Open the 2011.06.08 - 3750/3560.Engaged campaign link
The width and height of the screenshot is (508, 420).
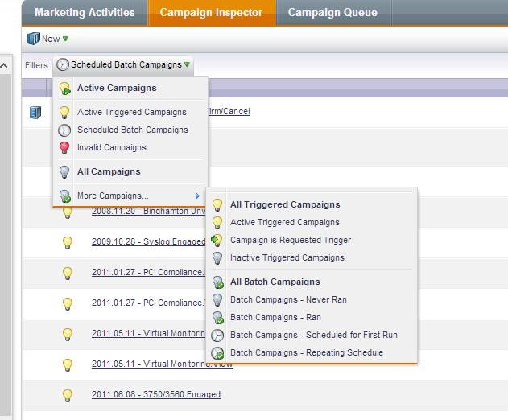point(155,395)
